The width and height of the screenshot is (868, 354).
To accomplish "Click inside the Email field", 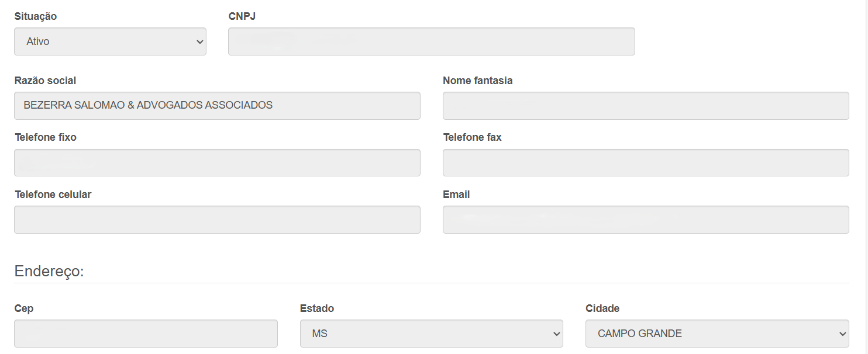I will (x=645, y=219).
